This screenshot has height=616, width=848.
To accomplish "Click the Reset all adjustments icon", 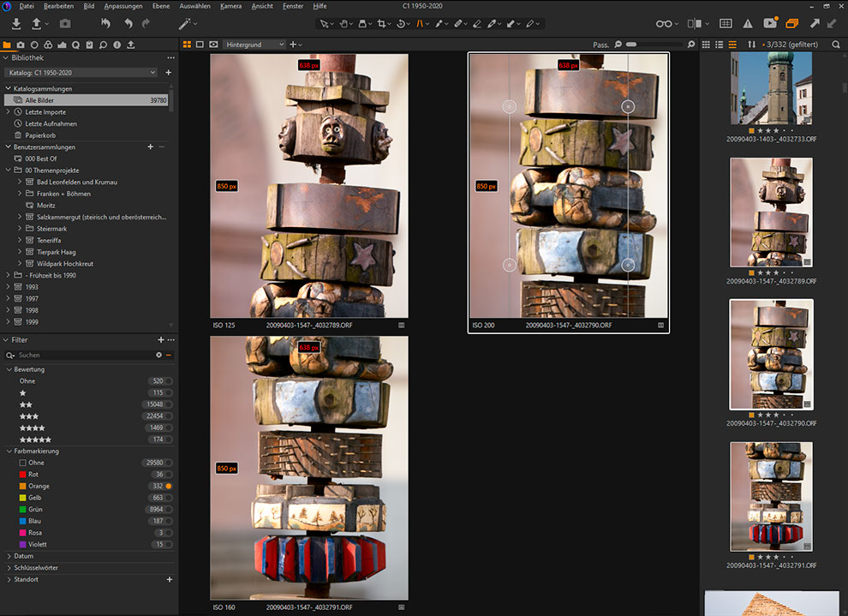I will [106, 24].
